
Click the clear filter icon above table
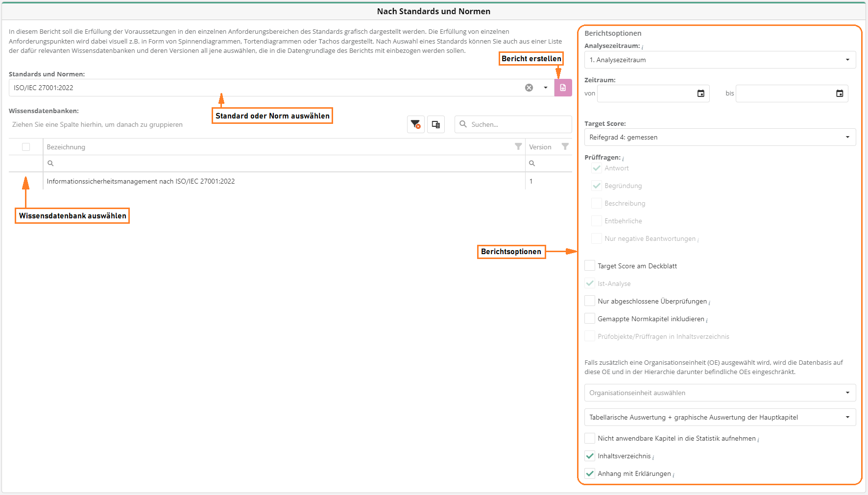point(415,124)
